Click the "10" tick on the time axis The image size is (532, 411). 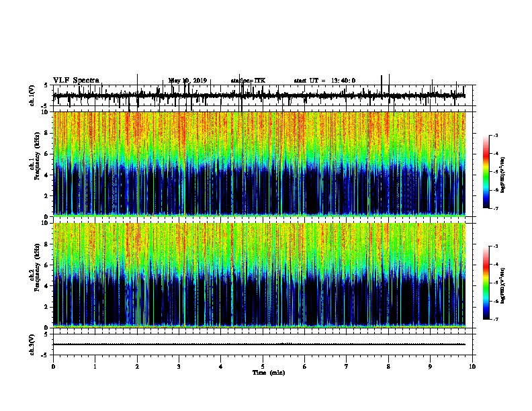[x=472, y=367]
